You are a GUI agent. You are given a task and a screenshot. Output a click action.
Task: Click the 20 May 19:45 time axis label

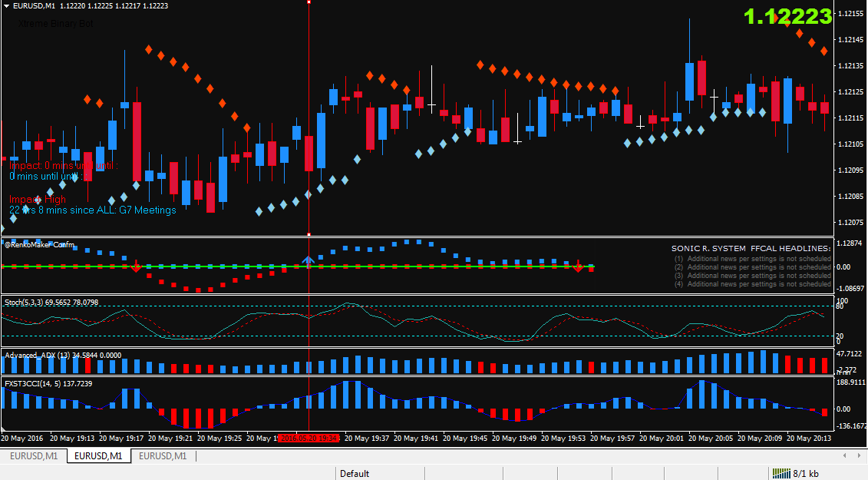tap(466, 439)
